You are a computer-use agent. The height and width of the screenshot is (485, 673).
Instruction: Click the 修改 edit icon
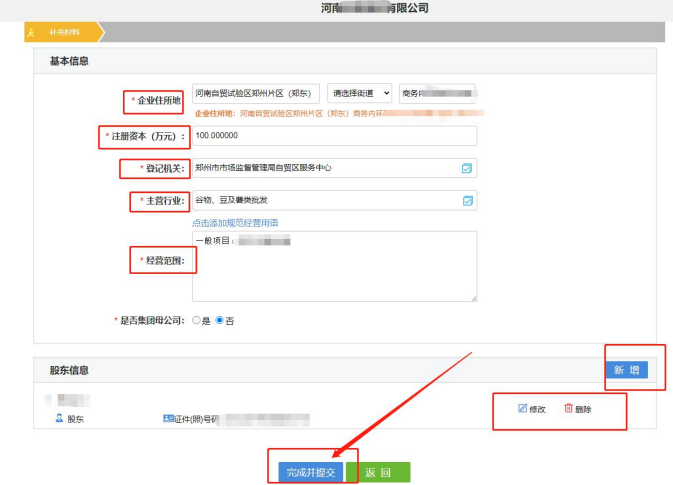click(x=522, y=408)
